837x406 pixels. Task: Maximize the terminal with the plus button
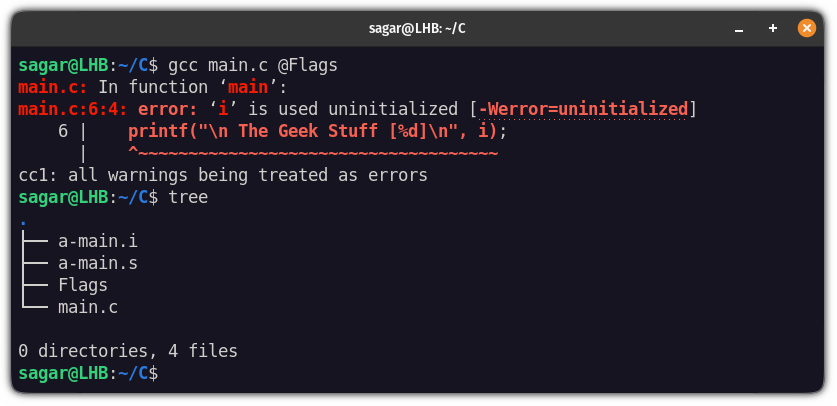point(773,28)
